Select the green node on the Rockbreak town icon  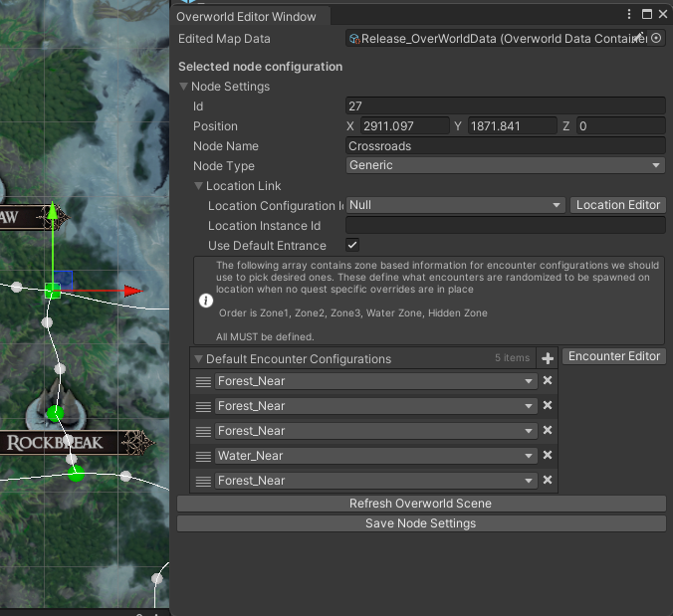(56, 414)
